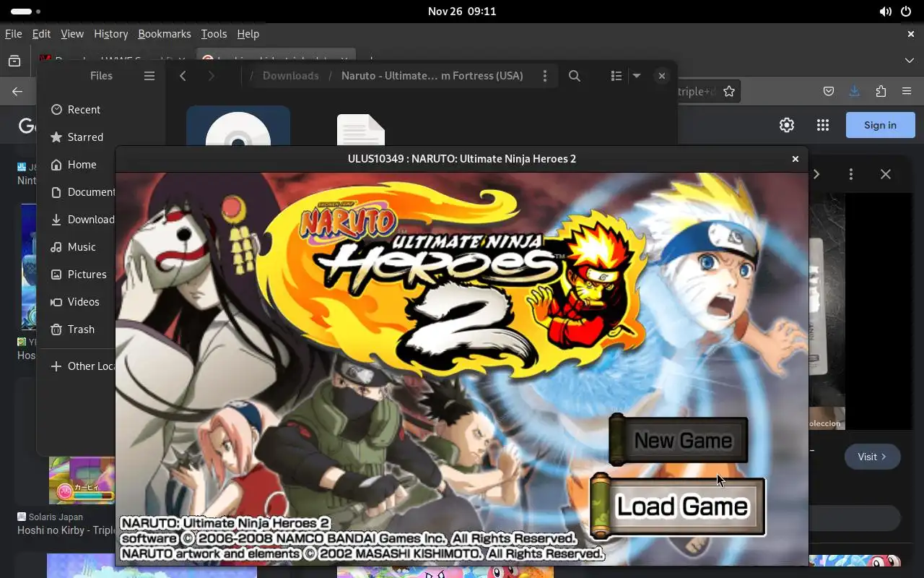List all tabs chevron in Firefox

click(910, 61)
